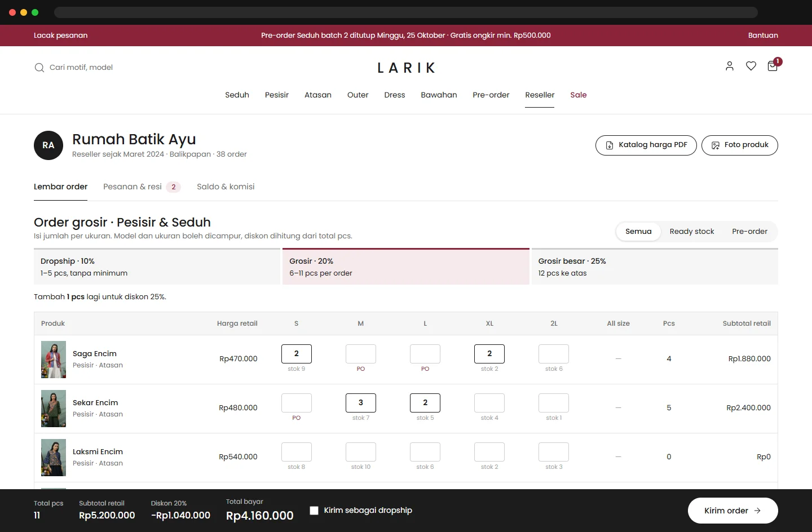Click the search magnifier icon
Screen dimensions: 812x532
coord(39,68)
